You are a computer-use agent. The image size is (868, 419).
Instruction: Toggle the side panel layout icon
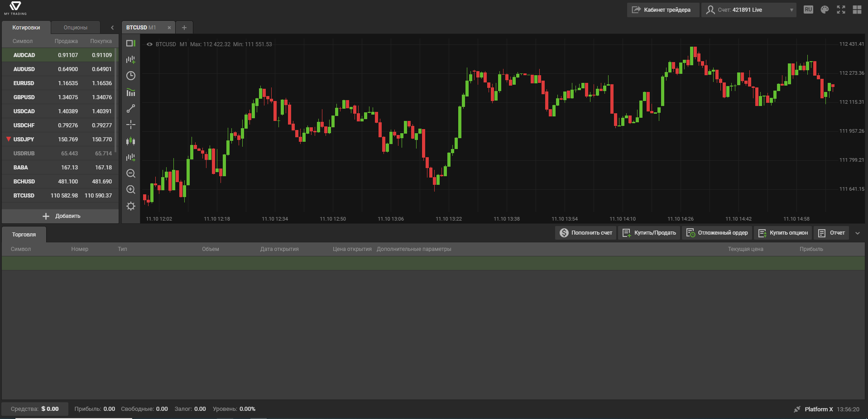point(131,43)
